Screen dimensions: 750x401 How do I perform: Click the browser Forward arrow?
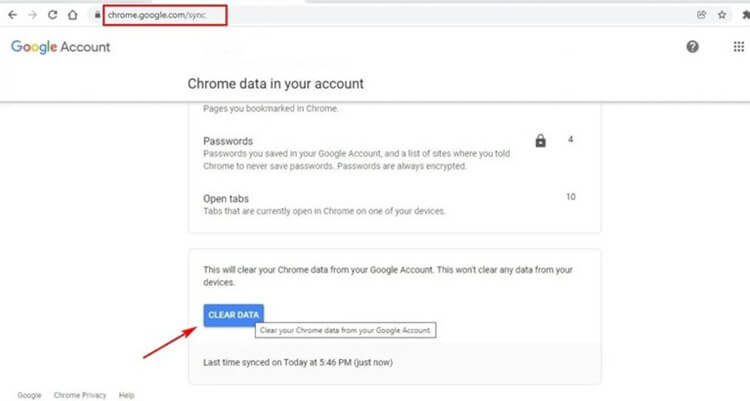[32, 16]
